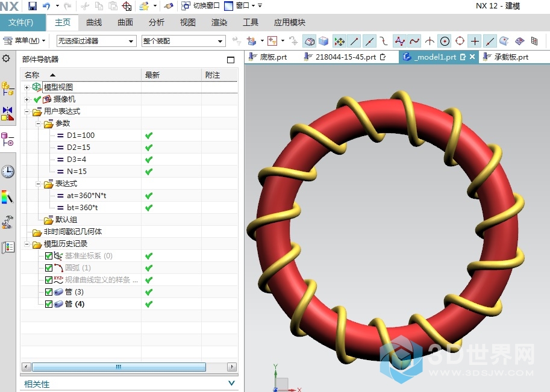Maximize the 部件导航器 panel

point(231,60)
